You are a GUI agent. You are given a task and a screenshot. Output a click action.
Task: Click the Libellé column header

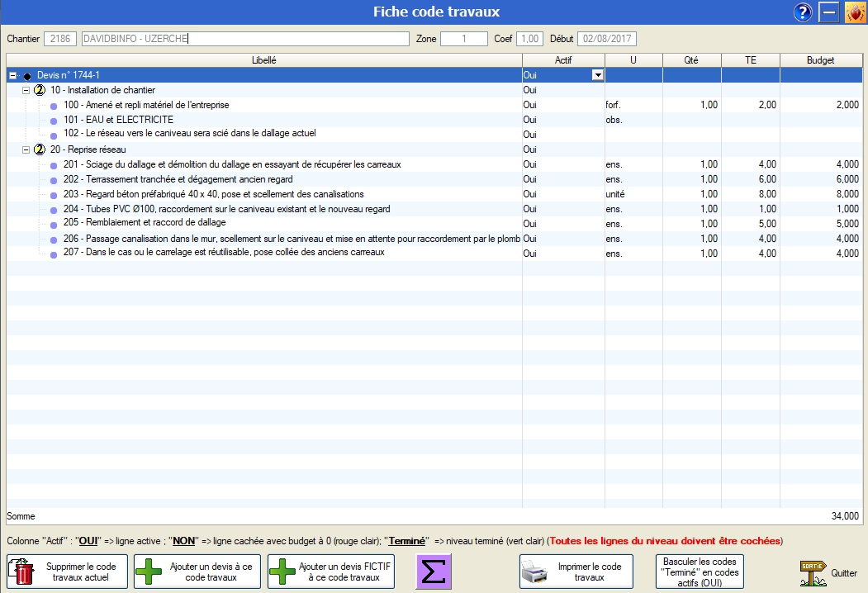[x=264, y=60]
